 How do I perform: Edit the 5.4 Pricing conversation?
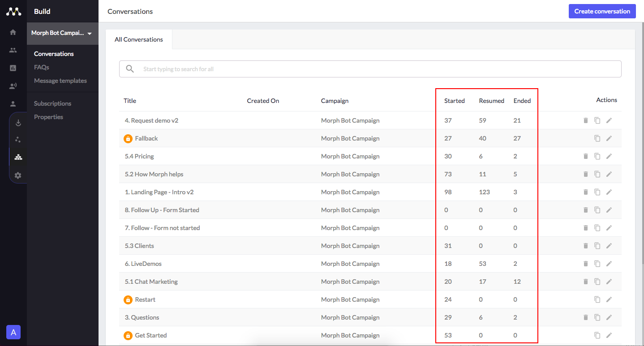click(609, 156)
